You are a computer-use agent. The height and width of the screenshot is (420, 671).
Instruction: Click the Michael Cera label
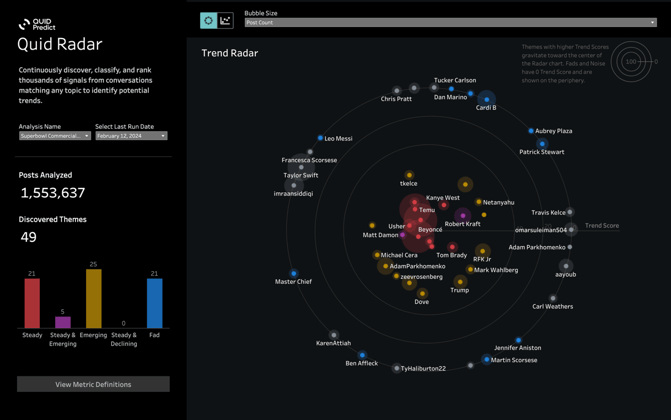point(399,255)
